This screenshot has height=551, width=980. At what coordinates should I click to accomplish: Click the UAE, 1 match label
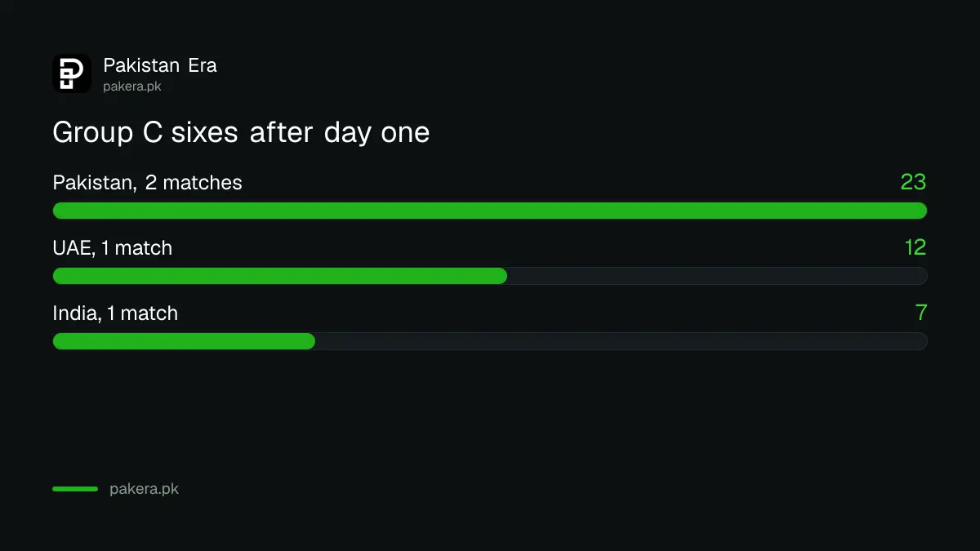tap(113, 248)
